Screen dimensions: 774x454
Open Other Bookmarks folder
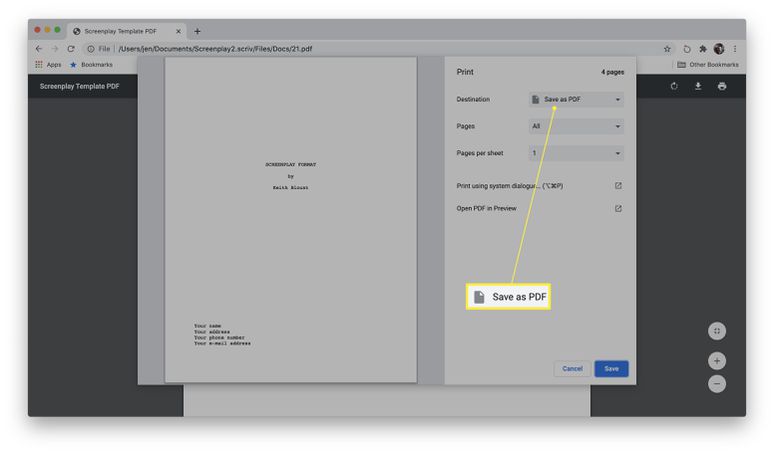tap(708, 65)
